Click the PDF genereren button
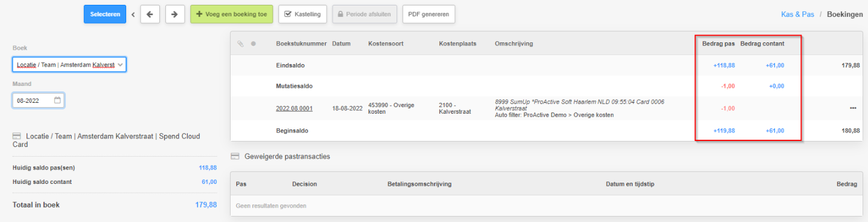The image size is (868, 222). 429,14
